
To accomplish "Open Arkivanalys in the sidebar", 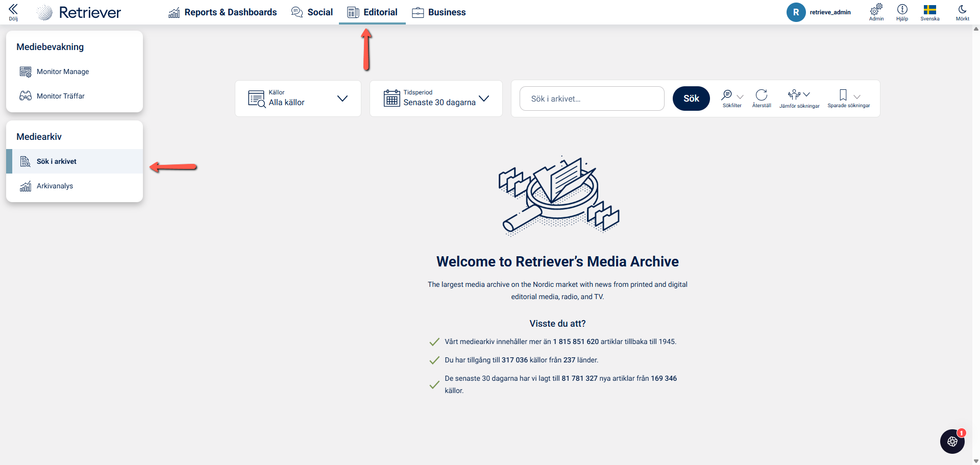I will click(75, 186).
